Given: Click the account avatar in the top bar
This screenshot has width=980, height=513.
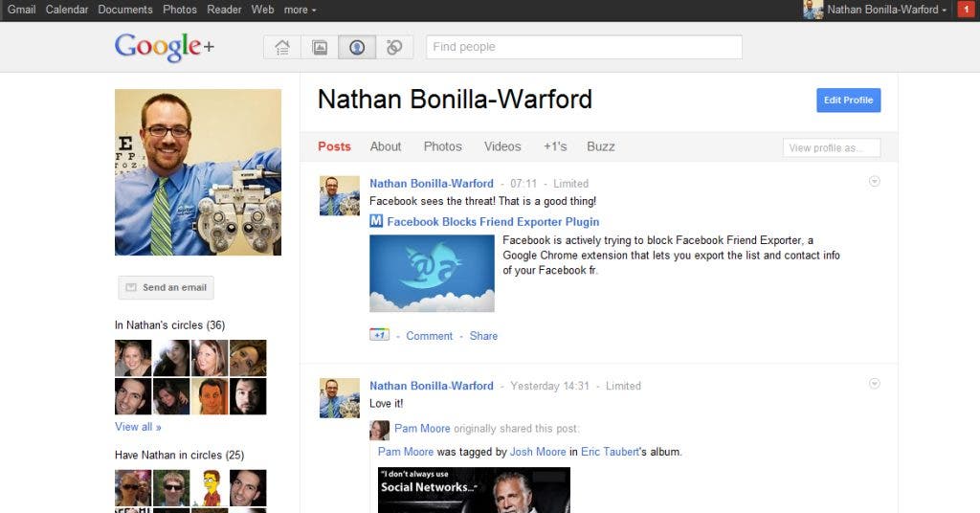Looking at the screenshot, I should [x=813, y=10].
